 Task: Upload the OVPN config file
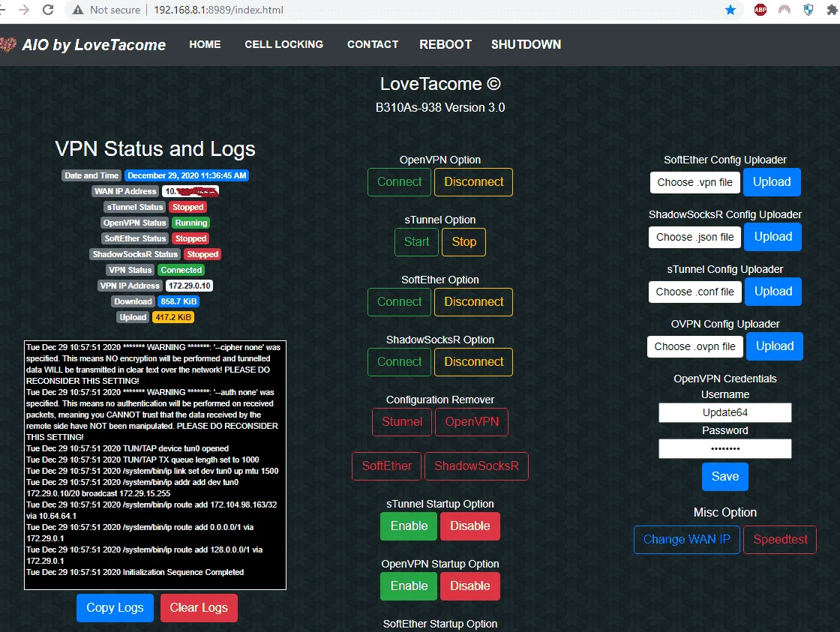pos(775,346)
